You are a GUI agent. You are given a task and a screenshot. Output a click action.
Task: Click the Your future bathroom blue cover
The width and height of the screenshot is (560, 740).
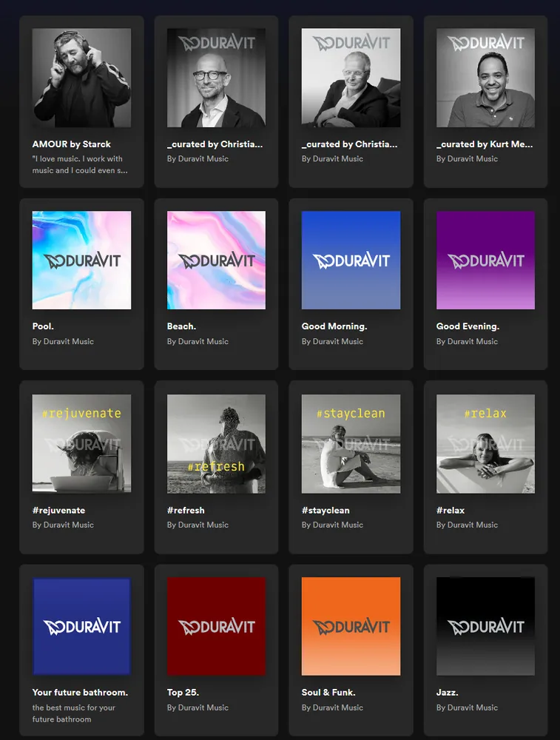point(81,626)
